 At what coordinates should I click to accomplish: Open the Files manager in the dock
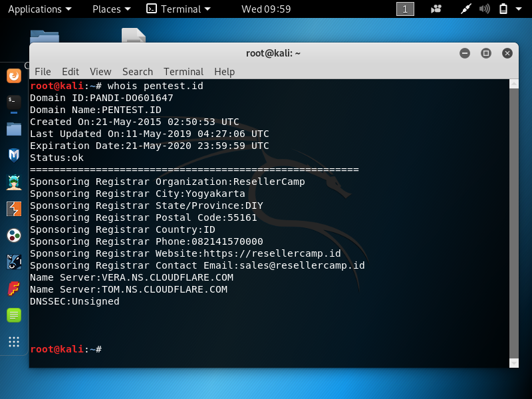click(14, 128)
